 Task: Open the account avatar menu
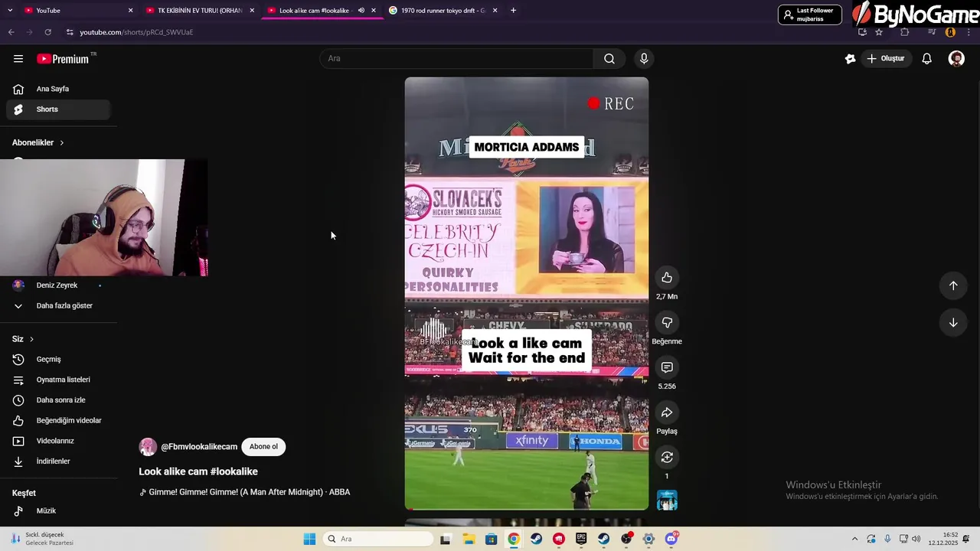(956, 59)
